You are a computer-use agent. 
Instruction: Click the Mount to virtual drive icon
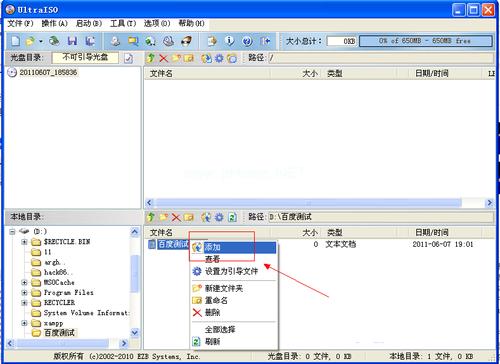(x=168, y=41)
